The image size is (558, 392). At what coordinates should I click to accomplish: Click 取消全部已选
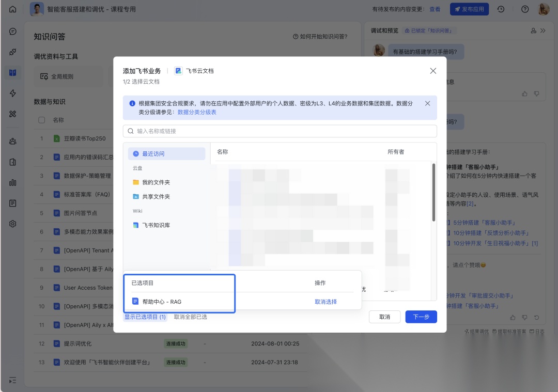(x=190, y=317)
